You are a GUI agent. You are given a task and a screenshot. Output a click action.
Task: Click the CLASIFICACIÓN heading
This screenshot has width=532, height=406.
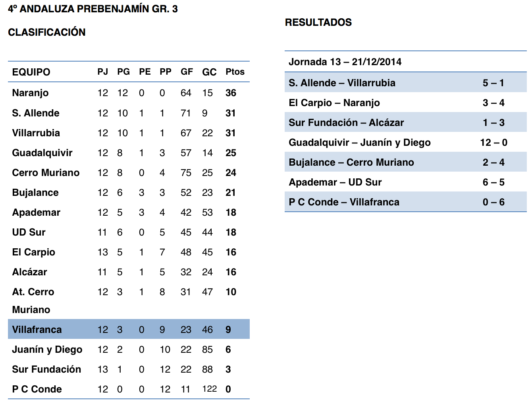point(47,32)
